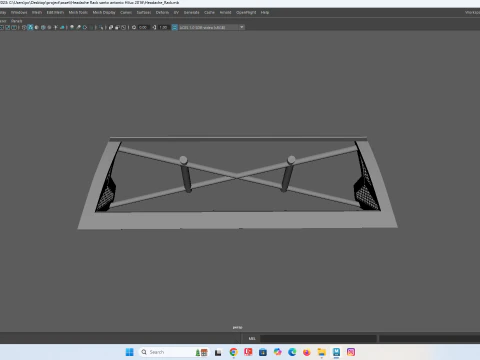The image size is (480, 360).
Task: Open Google Chrome from the taskbar
Action: coord(233,352)
